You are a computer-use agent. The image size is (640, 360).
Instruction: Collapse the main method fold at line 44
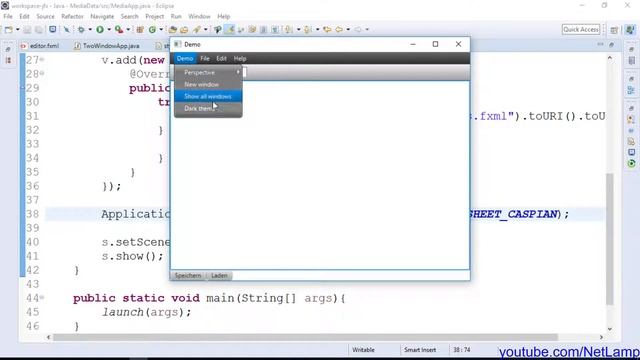(42, 298)
